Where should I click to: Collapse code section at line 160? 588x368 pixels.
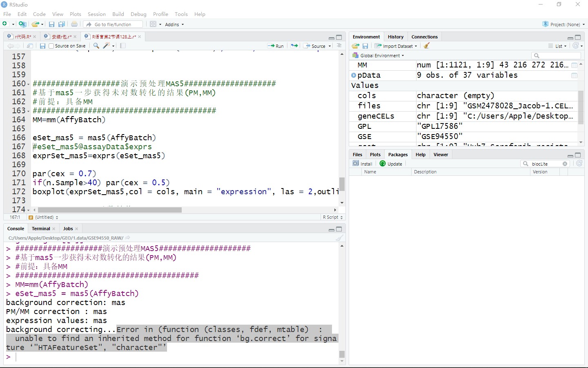pyautogui.click(x=29, y=84)
